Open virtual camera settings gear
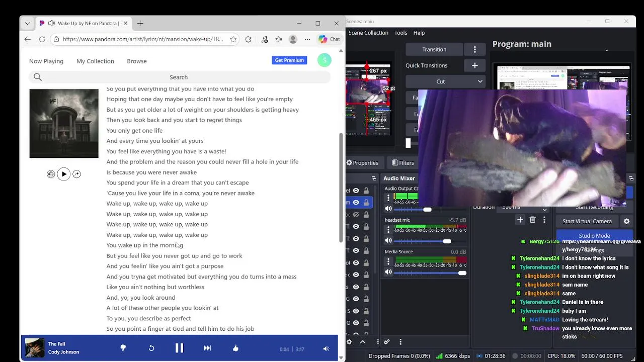The height and width of the screenshot is (362, 644). pos(626,221)
